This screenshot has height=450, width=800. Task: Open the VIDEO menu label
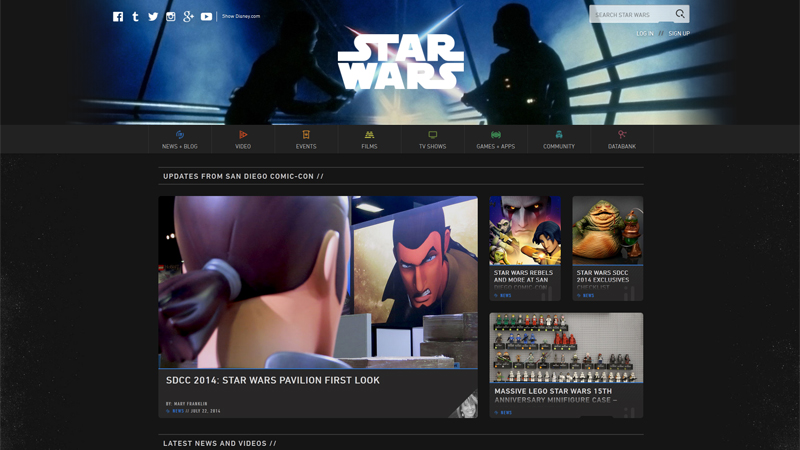(243, 146)
